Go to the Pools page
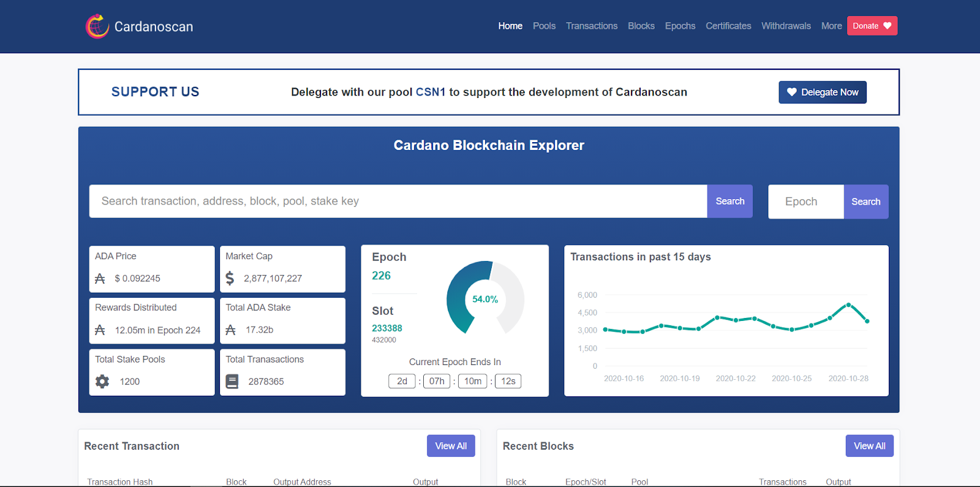The image size is (980, 487). point(544,26)
